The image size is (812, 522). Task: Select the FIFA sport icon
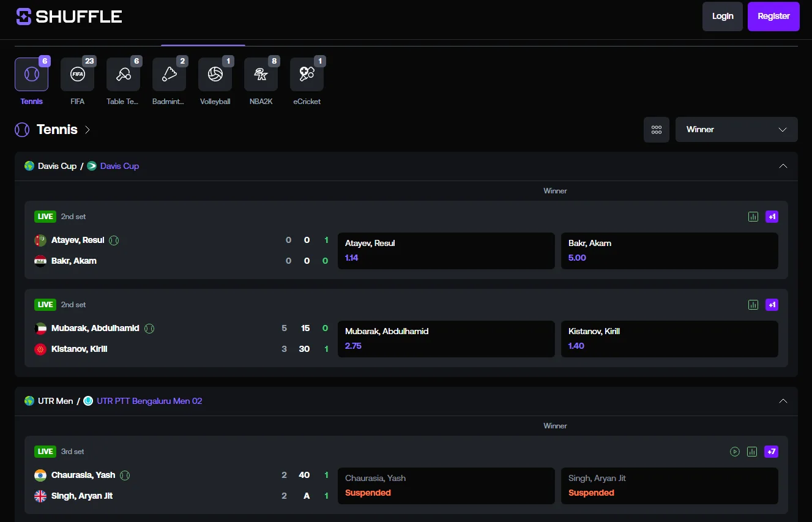(78, 75)
